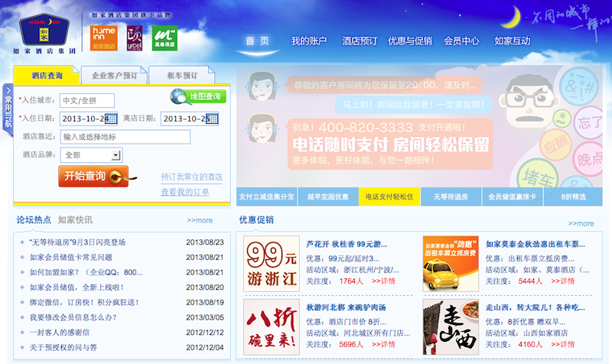Open promo title 如家莫泰金秋劲惠出租车票
This screenshot has width=612, height=364.
535,244
